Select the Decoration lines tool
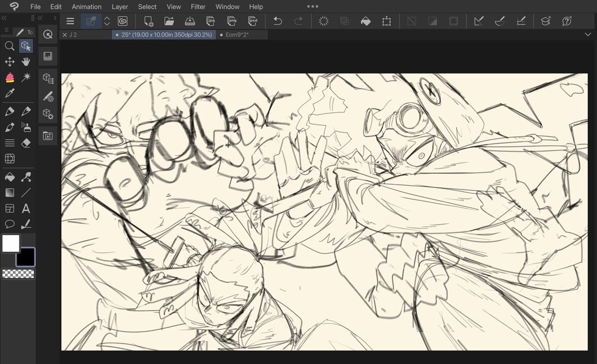The width and height of the screenshot is (597, 364). point(9,143)
